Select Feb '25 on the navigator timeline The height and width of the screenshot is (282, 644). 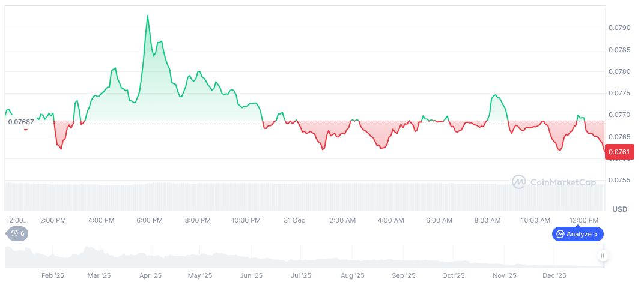point(53,275)
